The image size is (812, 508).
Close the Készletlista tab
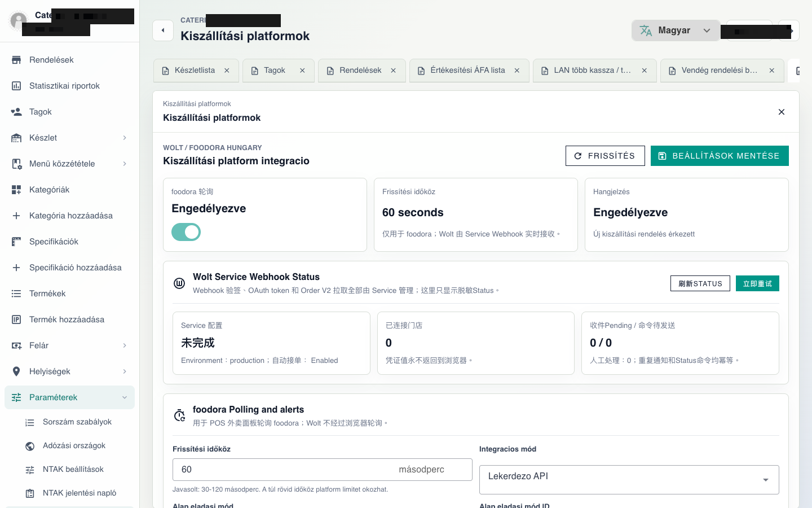pyautogui.click(x=227, y=71)
